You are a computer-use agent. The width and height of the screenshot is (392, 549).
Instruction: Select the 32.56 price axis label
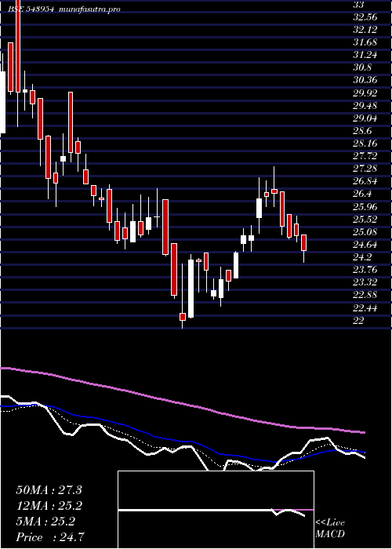[x=365, y=17]
